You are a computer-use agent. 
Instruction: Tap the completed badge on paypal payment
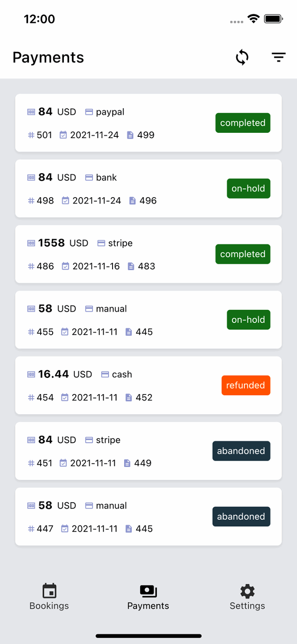tap(243, 123)
